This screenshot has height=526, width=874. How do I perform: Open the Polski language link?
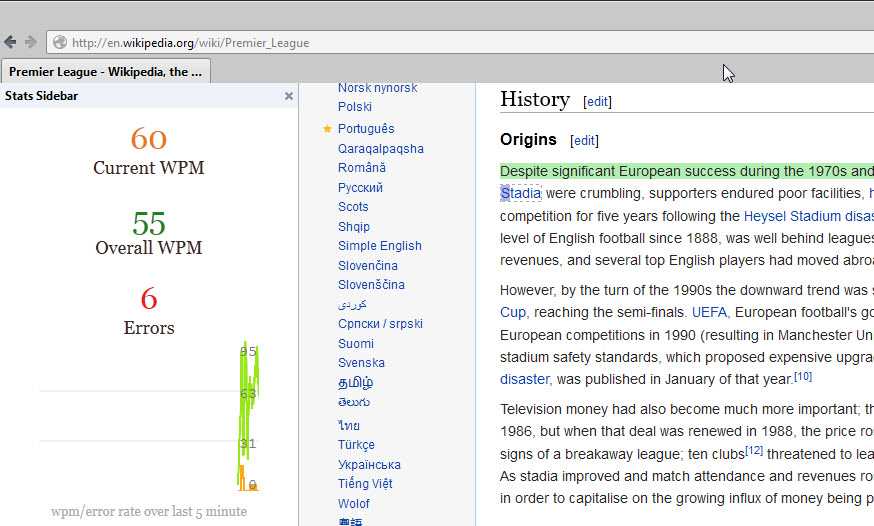355,106
